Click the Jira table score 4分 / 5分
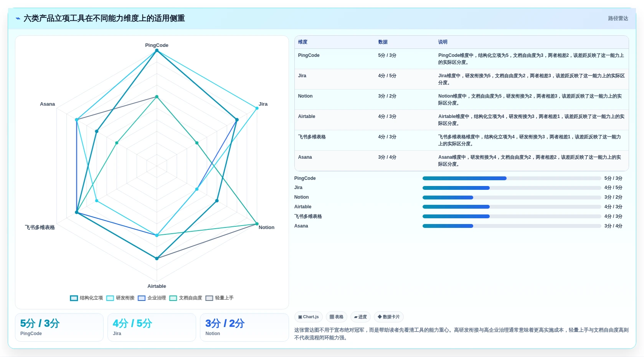 387,76
